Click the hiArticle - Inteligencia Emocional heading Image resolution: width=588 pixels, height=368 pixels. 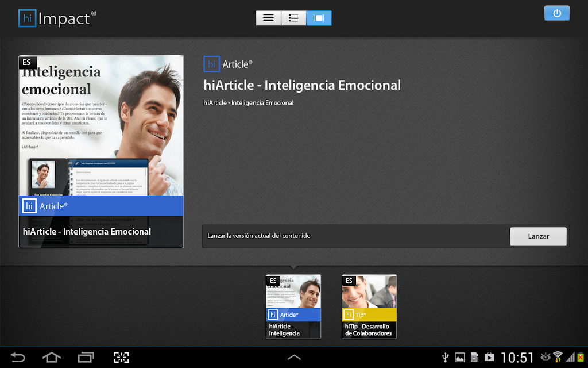pyautogui.click(x=302, y=85)
